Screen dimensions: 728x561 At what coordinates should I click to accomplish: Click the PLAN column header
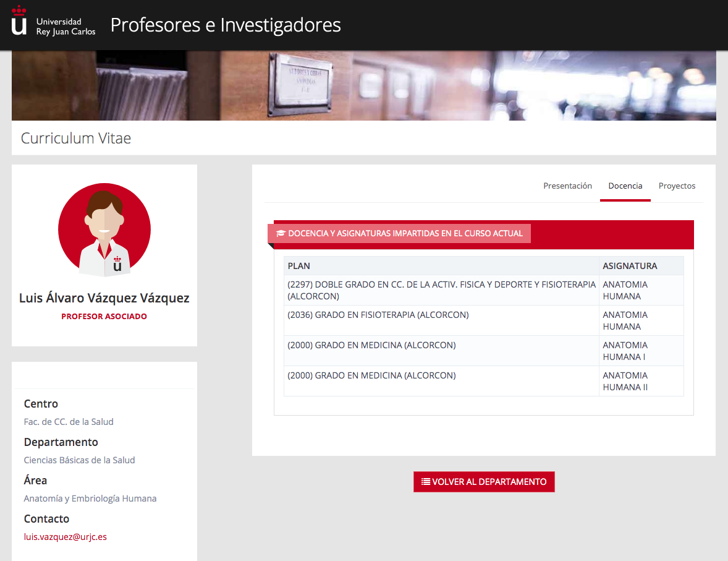(x=299, y=266)
